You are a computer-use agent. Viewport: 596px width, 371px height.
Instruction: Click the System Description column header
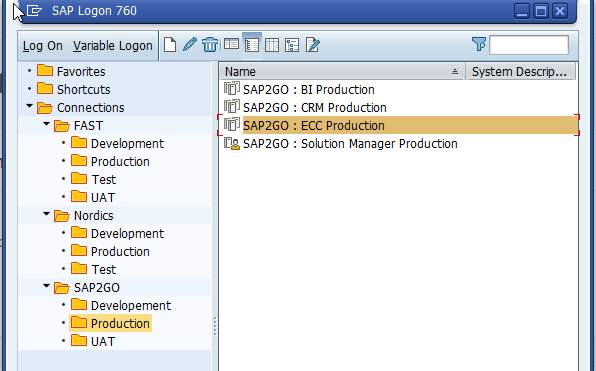tap(521, 71)
